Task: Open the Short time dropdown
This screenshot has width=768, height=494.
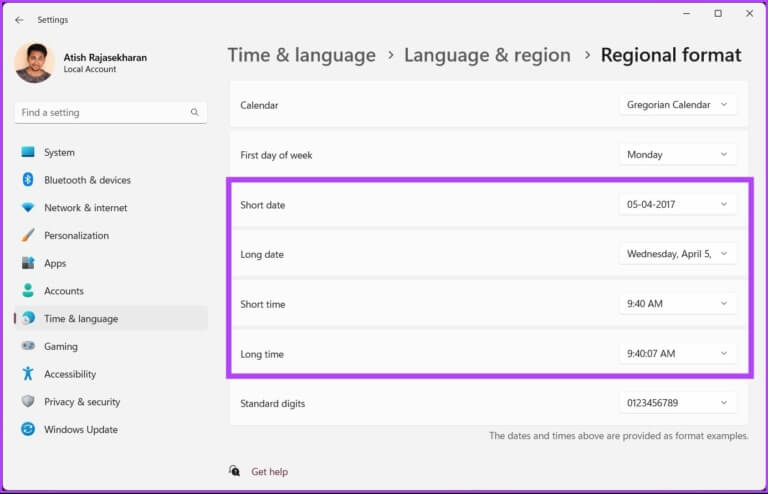Action: pos(677,304)
